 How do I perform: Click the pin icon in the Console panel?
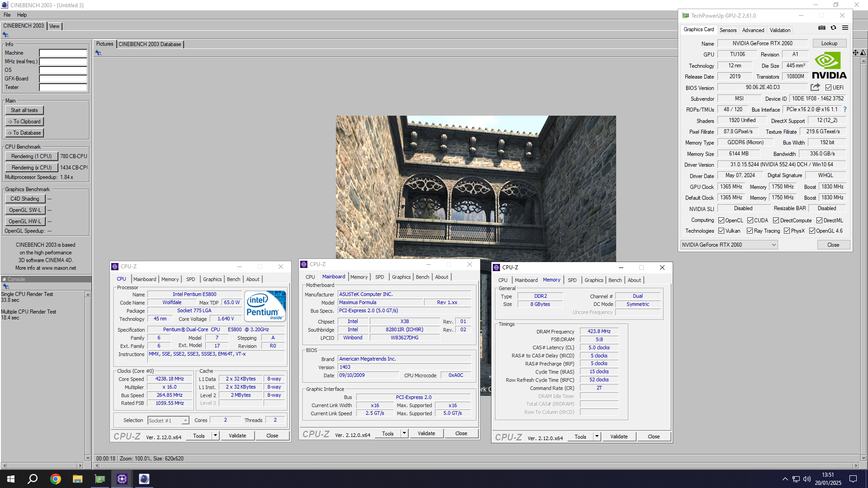[6, 286]
